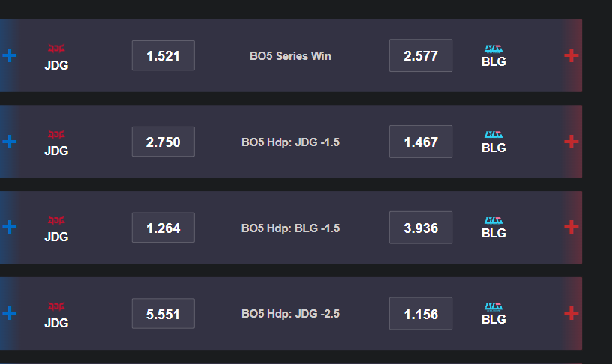Select BLG odds 2.577 for series win
This screenshot has height=364, width=612.
pyautogui.click(x=421, y=55)
